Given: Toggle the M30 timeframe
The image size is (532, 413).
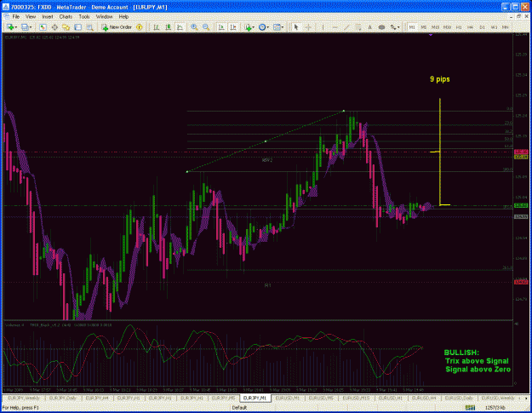Looking at the screenshot, I should (447, 27).
